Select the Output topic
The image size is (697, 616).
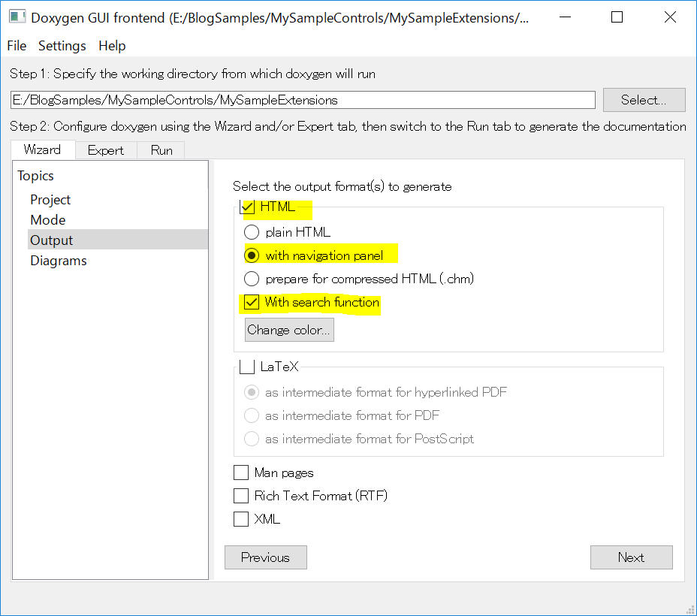(117, 240)
